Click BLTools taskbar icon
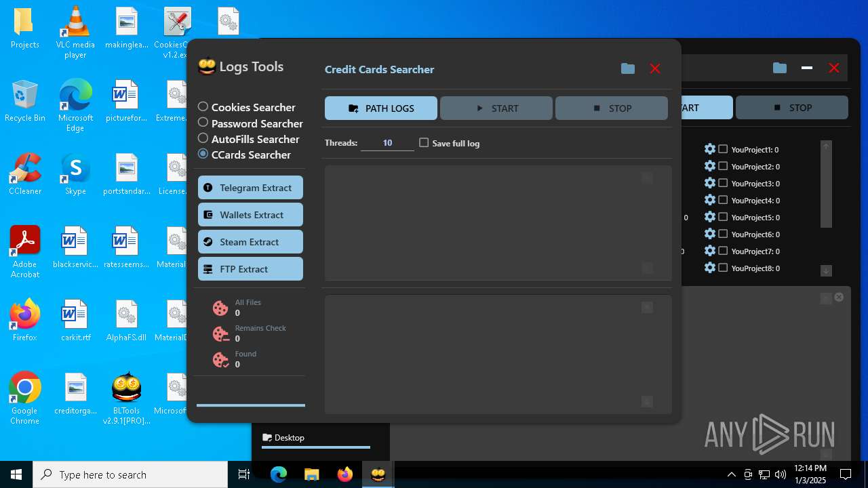This screenshot has width=868, height=488. coord(378,474)
